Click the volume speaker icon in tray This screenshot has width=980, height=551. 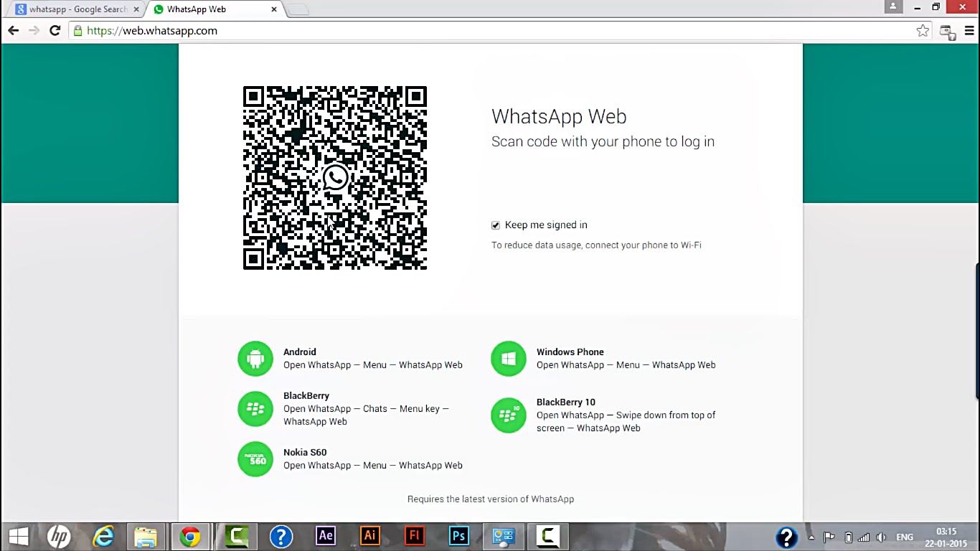(881, 537)
